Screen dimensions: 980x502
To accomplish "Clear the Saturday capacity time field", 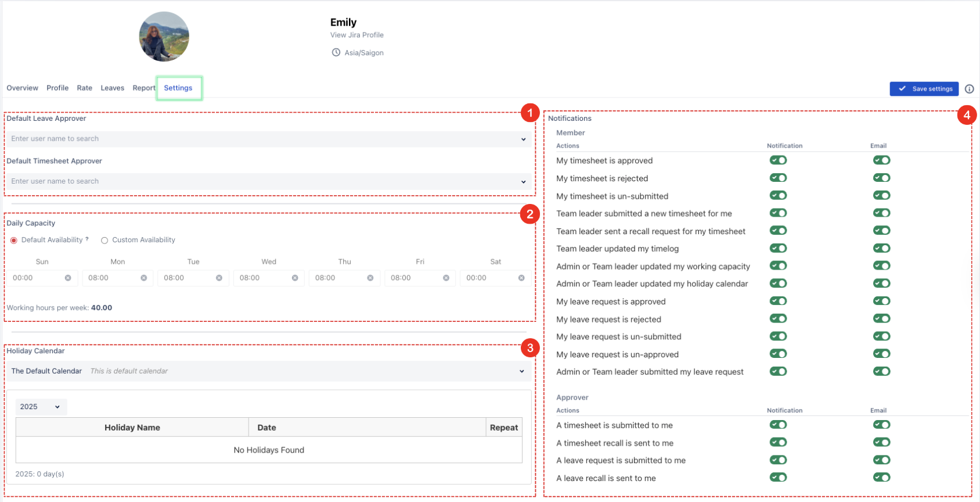I will tap(521, 278).
